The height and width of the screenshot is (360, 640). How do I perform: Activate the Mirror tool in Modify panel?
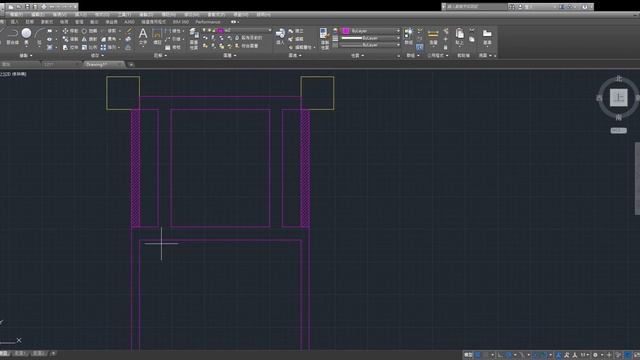89,39
